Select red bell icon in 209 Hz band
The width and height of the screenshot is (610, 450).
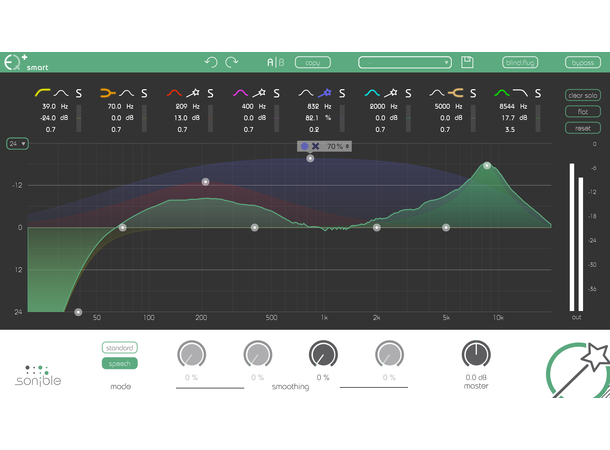[x=174, y=93]
